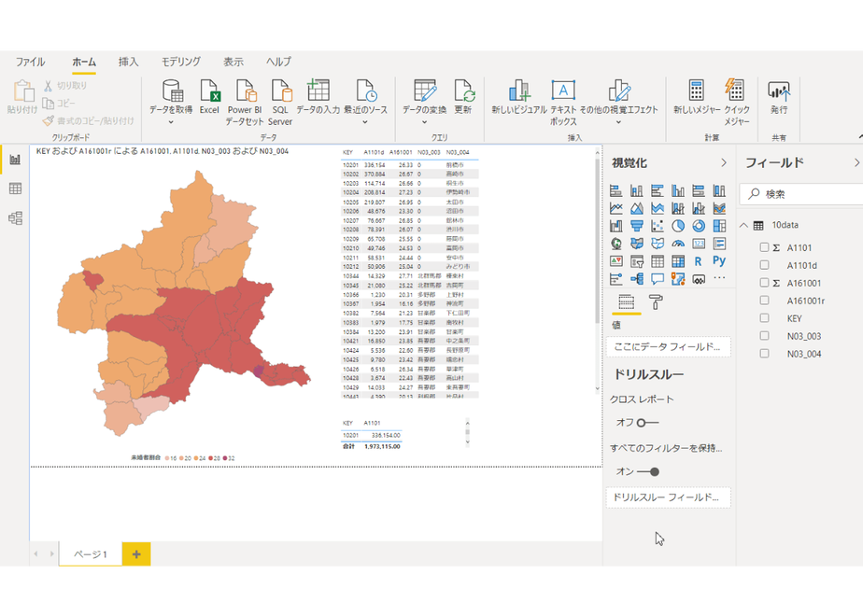Viewport: 863px width, 616px height.
Task: Select the Q&A speech bubble visual
Action: pyautogui.click(x=658, y=279)
